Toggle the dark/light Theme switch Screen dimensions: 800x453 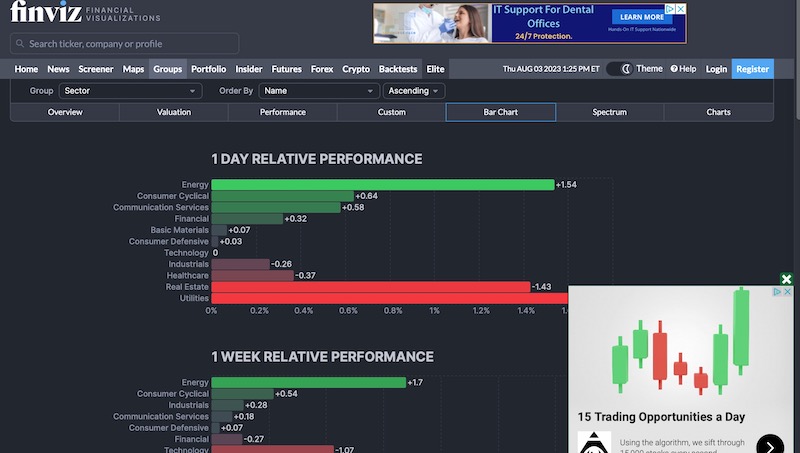coord(620,69)
